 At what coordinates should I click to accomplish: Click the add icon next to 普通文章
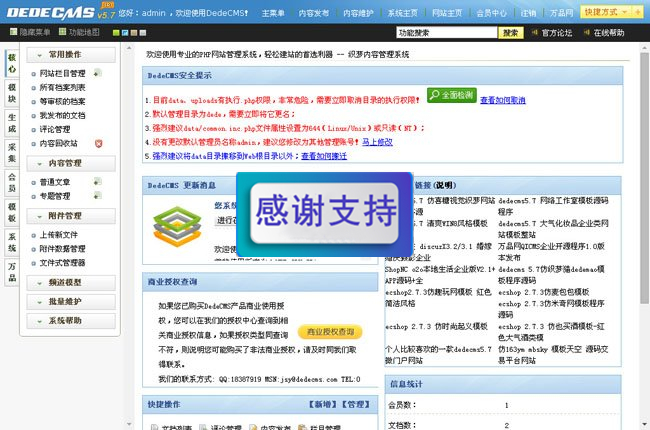[x=97, y=182]
